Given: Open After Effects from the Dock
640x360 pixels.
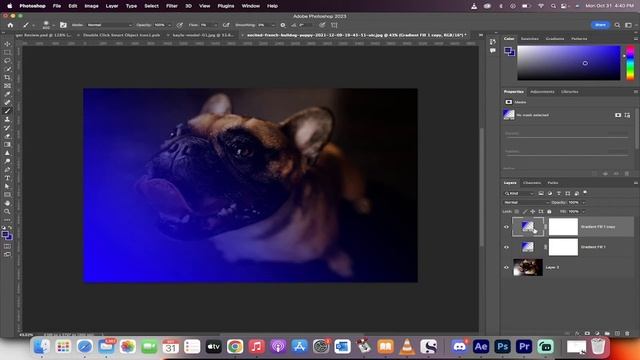Looking at the screenshot, I should coord(481,347).
